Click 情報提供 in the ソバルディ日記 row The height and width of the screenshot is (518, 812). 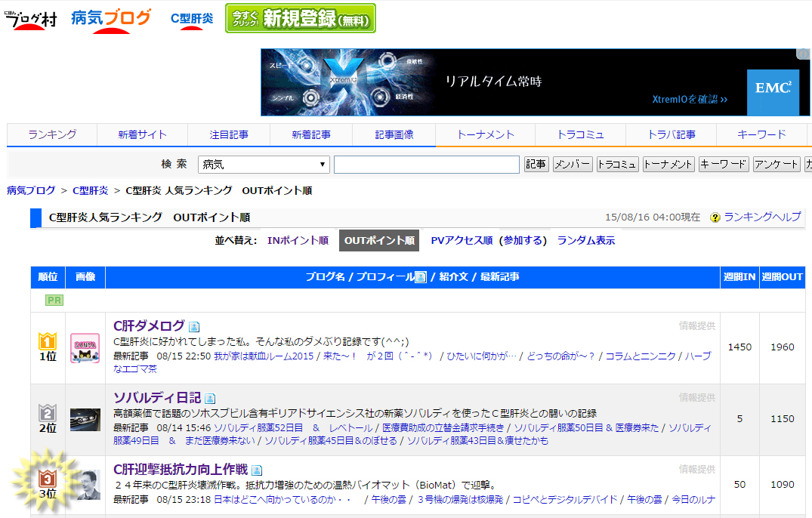click(x=697, y=397)
